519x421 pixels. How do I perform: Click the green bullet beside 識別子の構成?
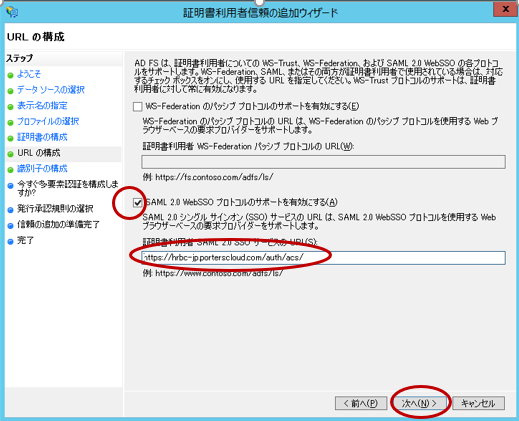click(10, 170)
